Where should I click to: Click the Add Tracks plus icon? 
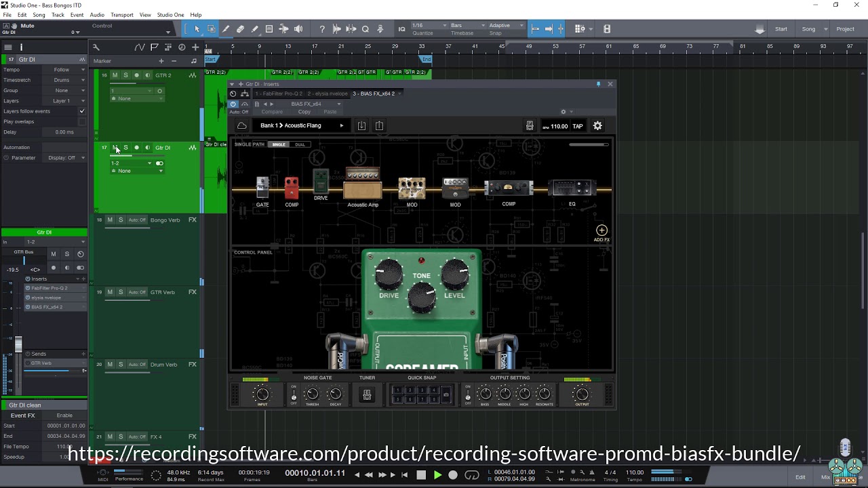[x=195, y=47]
